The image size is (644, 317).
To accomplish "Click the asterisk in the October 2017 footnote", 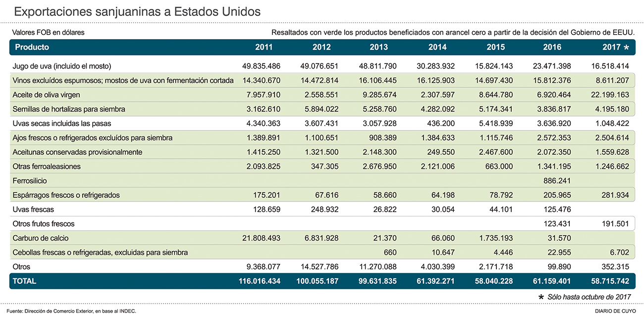I will click(x=541, y=297).
